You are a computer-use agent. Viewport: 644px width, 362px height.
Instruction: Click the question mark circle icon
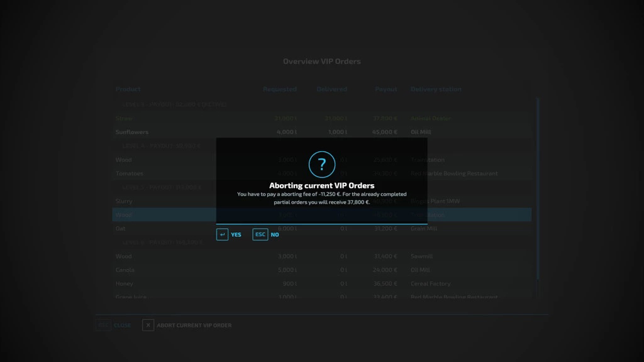coord(321,165)
